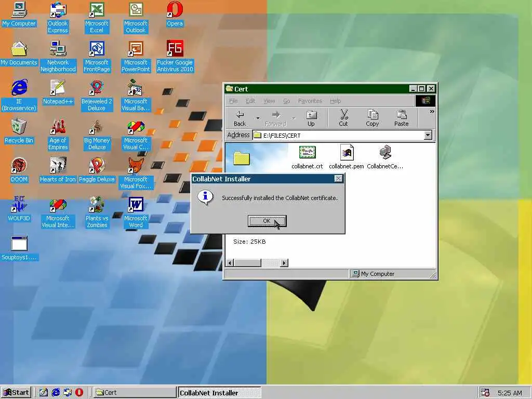532x399 pixels.
Task: Switch to CollabNet Installer taskbar button
Action: point(219,393)
